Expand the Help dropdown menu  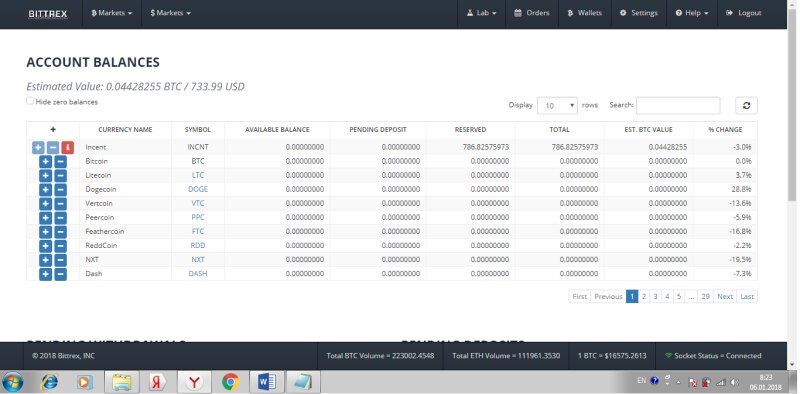pos(692,13)
